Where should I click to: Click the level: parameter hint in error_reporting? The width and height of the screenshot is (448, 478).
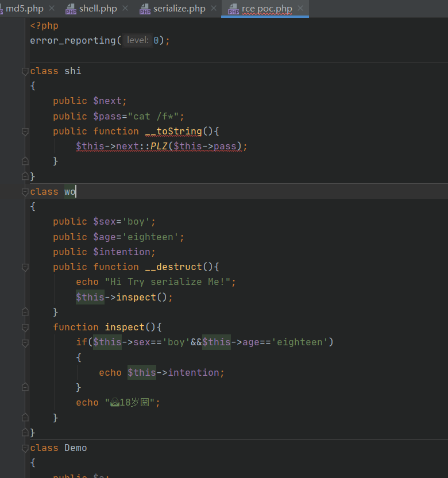point(137,41)
